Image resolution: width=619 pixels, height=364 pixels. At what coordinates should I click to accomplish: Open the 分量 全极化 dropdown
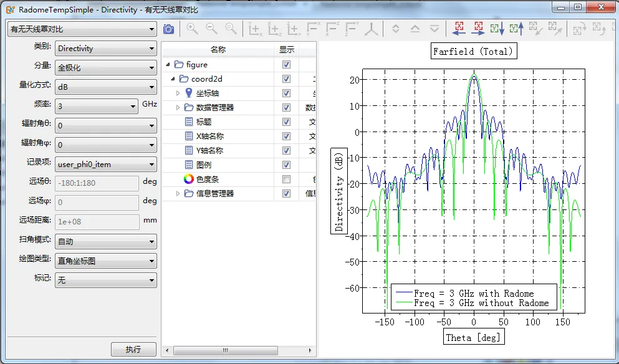[x=106, y=68]
